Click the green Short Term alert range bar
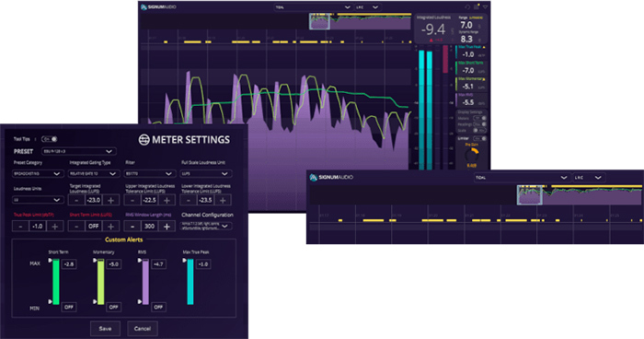The width and height of the screenshot is (644, 339). point(56,282)
